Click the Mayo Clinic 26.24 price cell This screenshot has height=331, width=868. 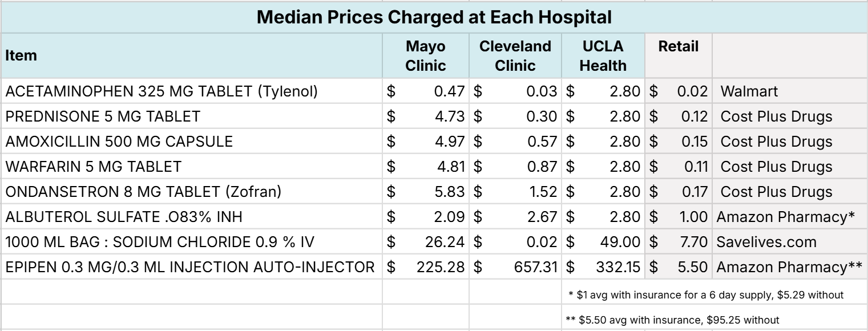coord(447,242)
